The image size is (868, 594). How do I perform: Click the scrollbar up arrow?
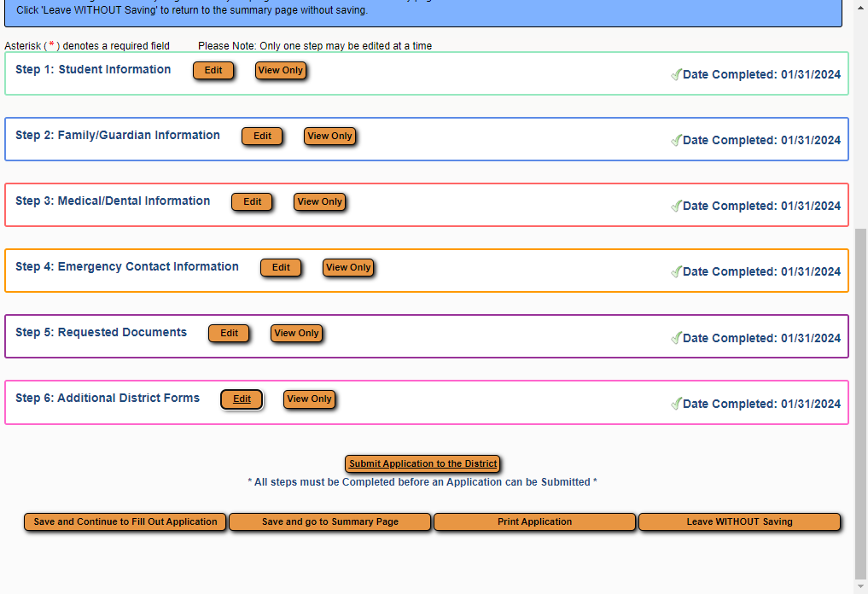pos(861,9)
